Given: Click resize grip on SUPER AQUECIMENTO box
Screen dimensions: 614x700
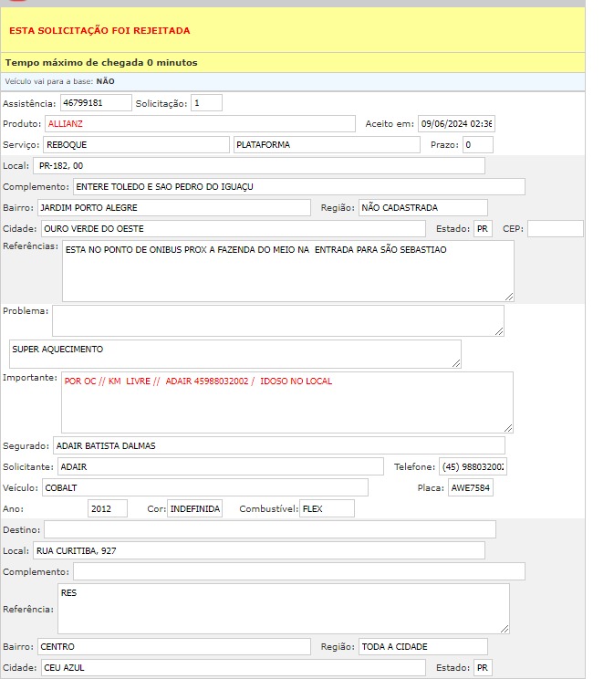Looking at the screenshot, I should [x=455, y=363].
